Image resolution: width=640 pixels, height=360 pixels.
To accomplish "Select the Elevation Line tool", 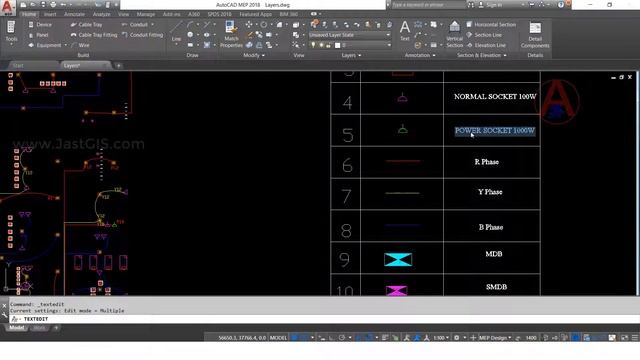I will (x=486, y=45).
